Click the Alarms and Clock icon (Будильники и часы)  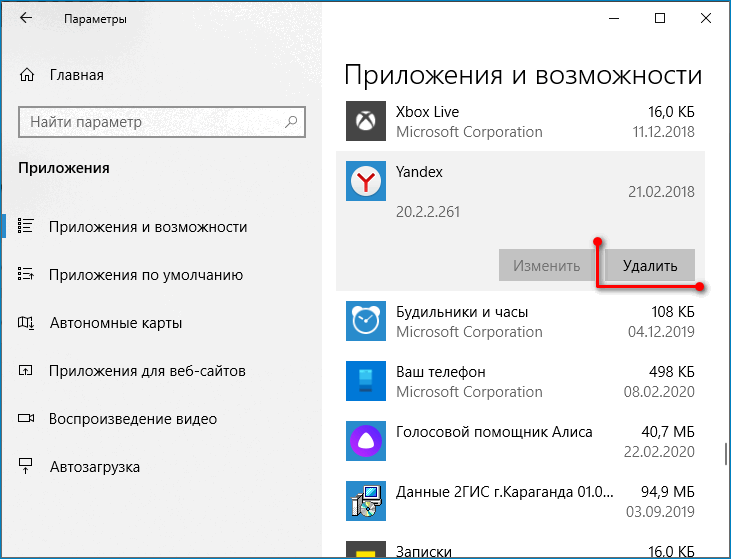click(365, 321)
